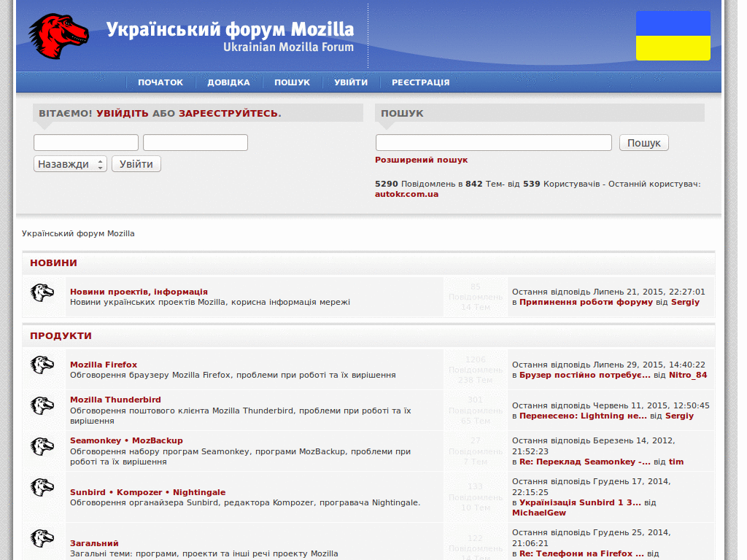The width and height of the screenshot is (747, 560).
Task: Focus the username input field
Action: pos(86,142)
